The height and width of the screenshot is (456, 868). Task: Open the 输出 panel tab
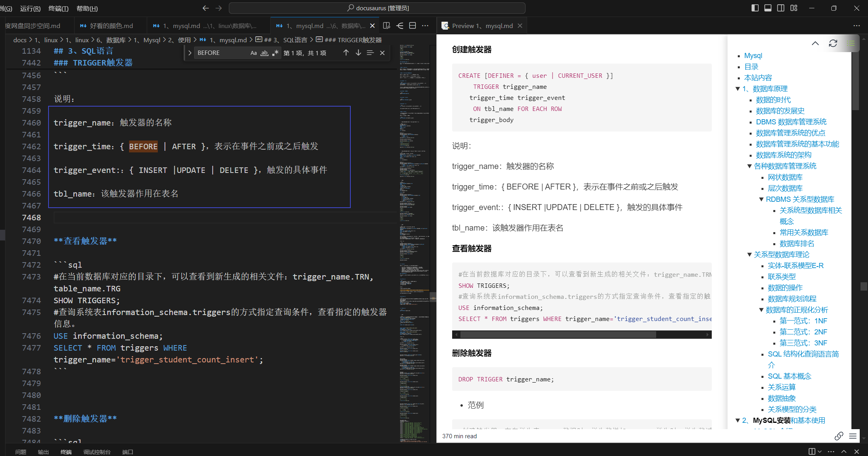43,452
